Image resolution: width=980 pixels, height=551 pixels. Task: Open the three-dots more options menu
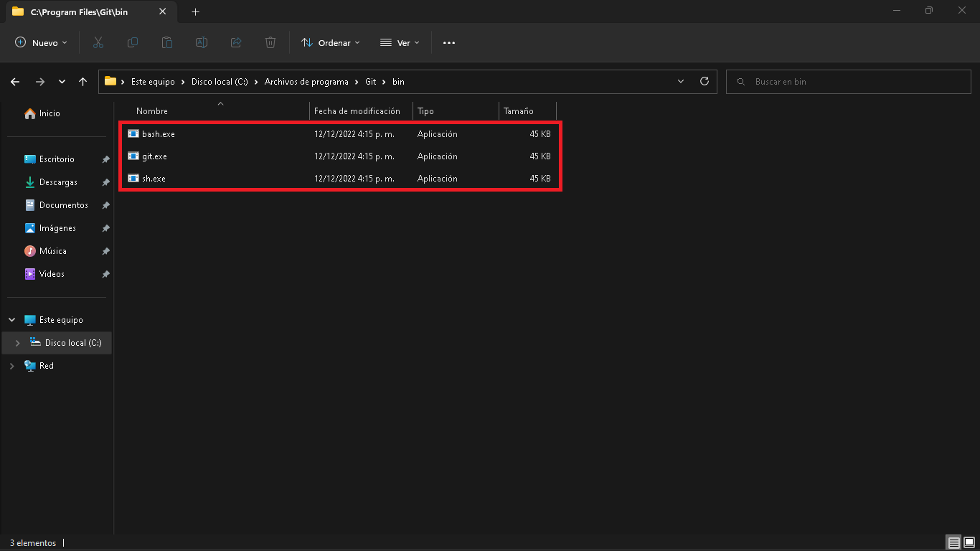pyautogui.click(x=449, y=43)
